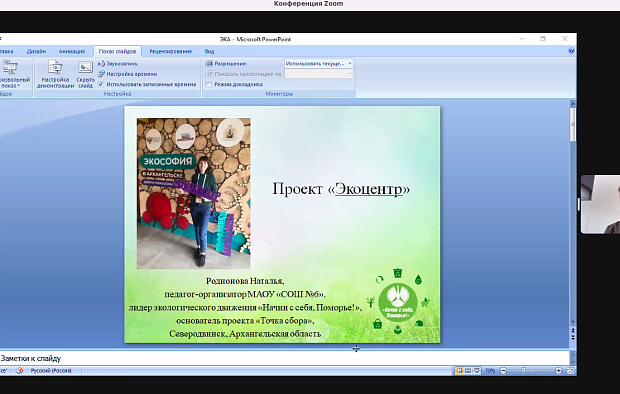Start slide show from status bar icon
620x394 pixels.
tap(477, 371)
